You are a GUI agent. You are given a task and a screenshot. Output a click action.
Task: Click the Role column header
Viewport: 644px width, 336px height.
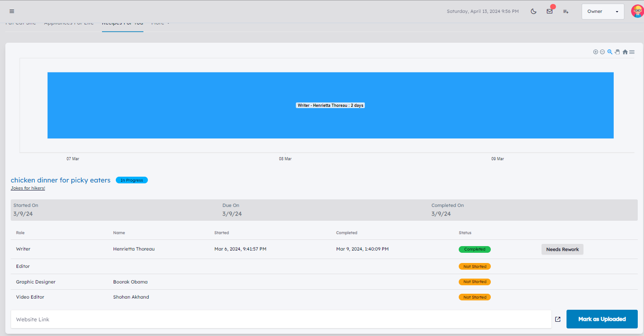[20, 233]
